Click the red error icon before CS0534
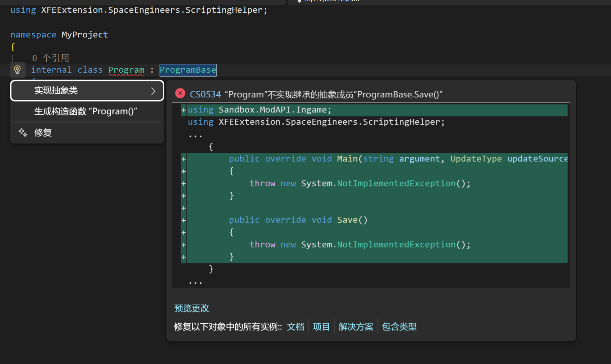Screen dimensions: 611x364 (x=180, y=94)
